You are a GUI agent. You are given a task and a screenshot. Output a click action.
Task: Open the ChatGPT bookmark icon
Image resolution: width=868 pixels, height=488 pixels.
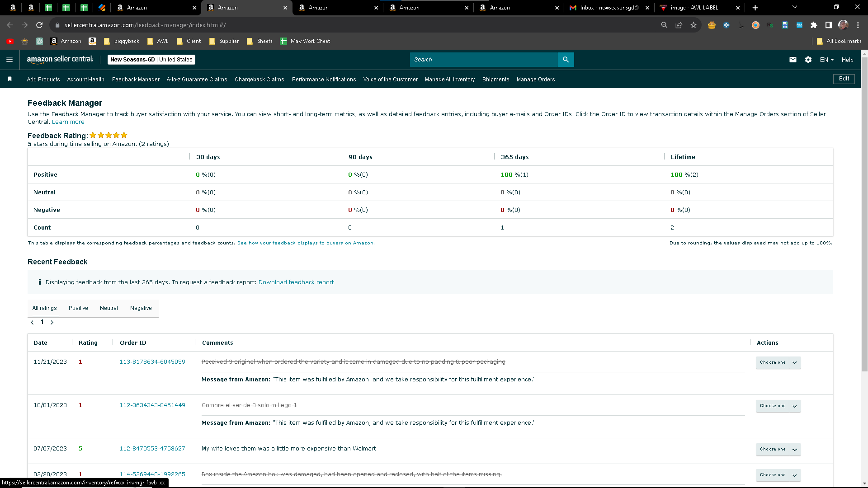[39, 41]
